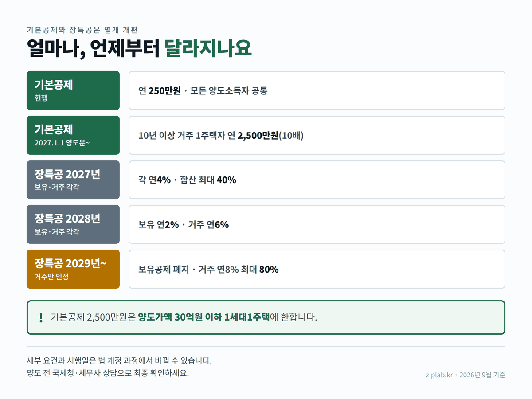This screenshot has height=399, width=532.
Task: Click the text '각 연4% · 합산 최대 40%'
Action: (187, 180)
